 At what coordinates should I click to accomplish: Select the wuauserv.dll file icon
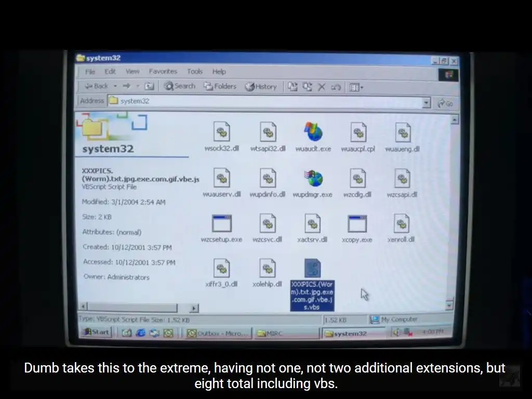222,178
